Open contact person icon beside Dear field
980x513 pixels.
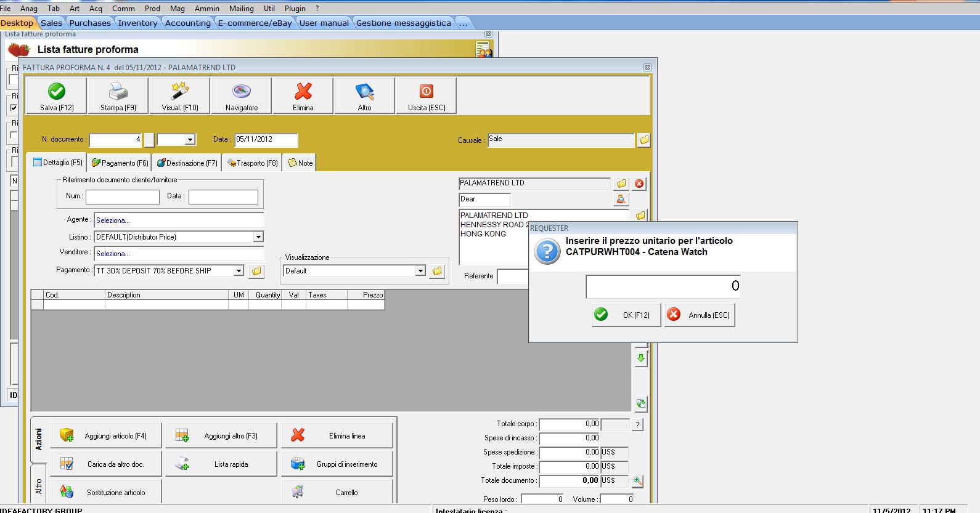click(x=621, y=200)
